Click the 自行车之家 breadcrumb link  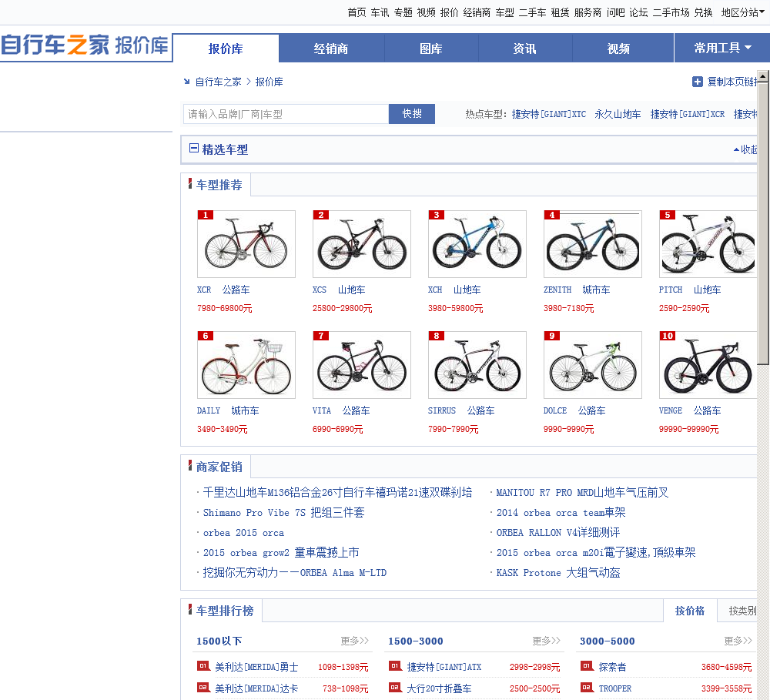tap(218, 82)
